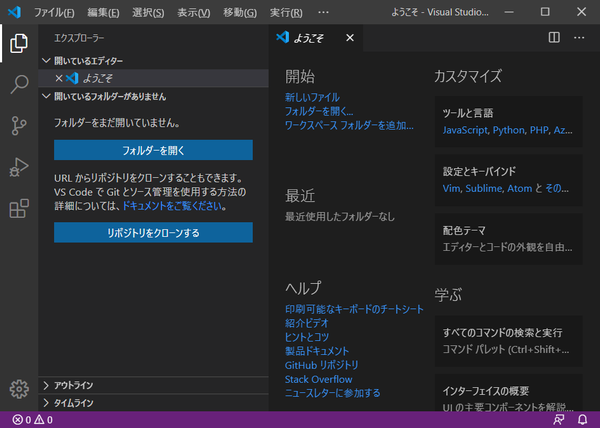Expand the アウトライン section

click(x=74, y=385)
